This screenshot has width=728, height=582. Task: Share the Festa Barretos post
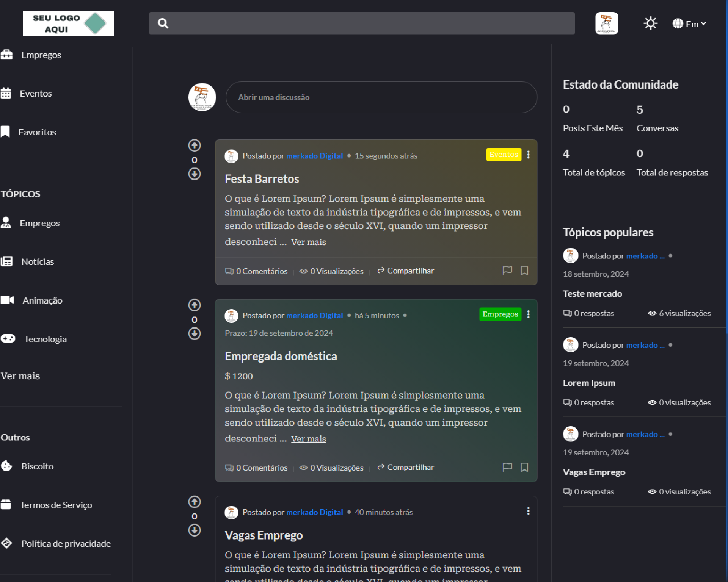click(x=405, y=271)
